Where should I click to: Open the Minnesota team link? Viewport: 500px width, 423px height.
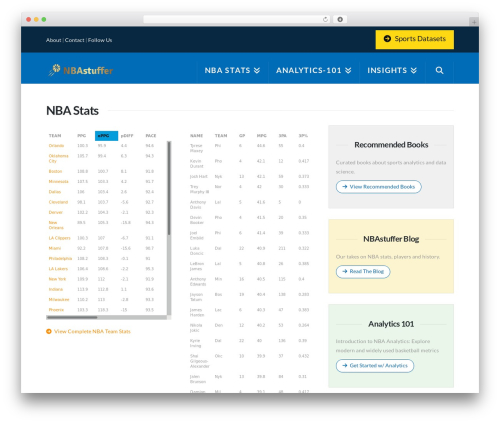(59, 182)
